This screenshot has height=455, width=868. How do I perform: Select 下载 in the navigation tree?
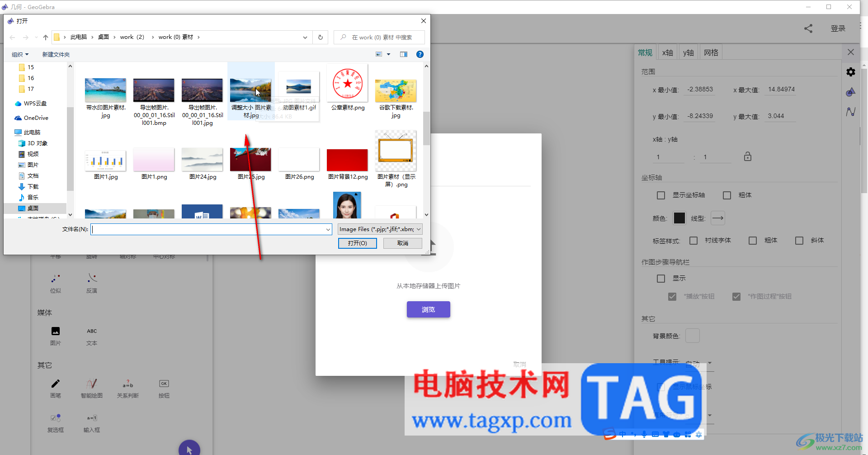33,186
